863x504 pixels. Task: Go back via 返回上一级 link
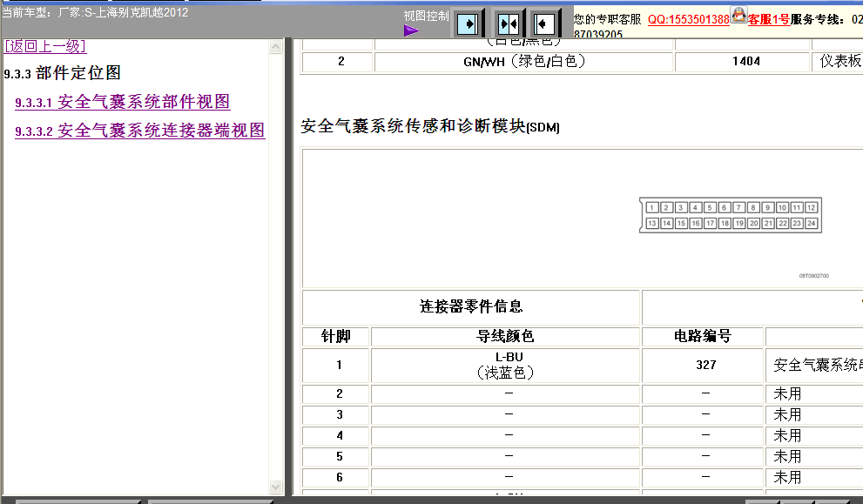pyautogui.click(x=45, y=46)
